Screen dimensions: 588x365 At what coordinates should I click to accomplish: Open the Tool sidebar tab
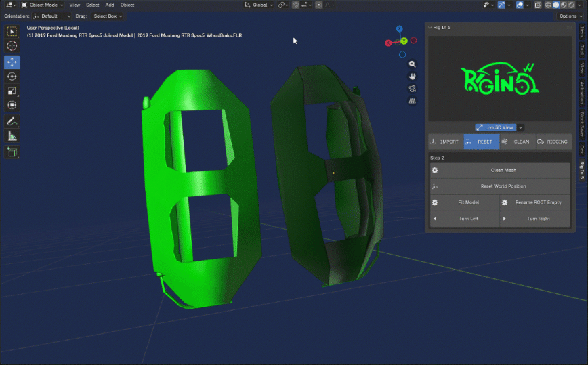click(x=582, y=49)
